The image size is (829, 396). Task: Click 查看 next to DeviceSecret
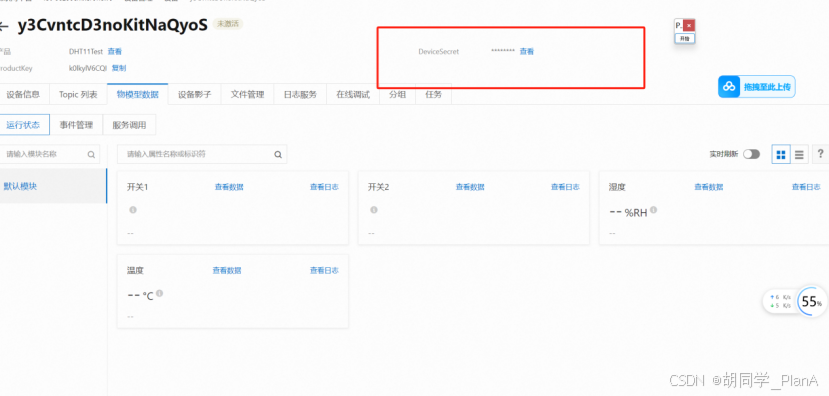[527, 51]
